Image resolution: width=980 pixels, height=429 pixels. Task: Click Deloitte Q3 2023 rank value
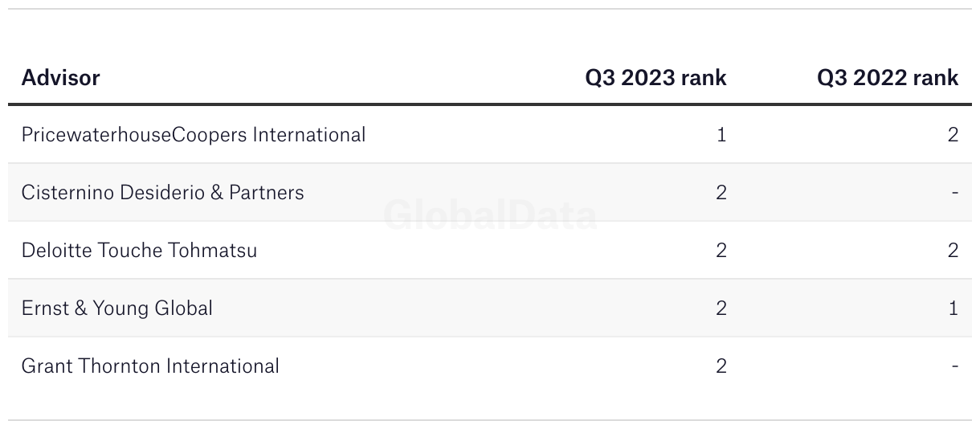pos(721,251)
